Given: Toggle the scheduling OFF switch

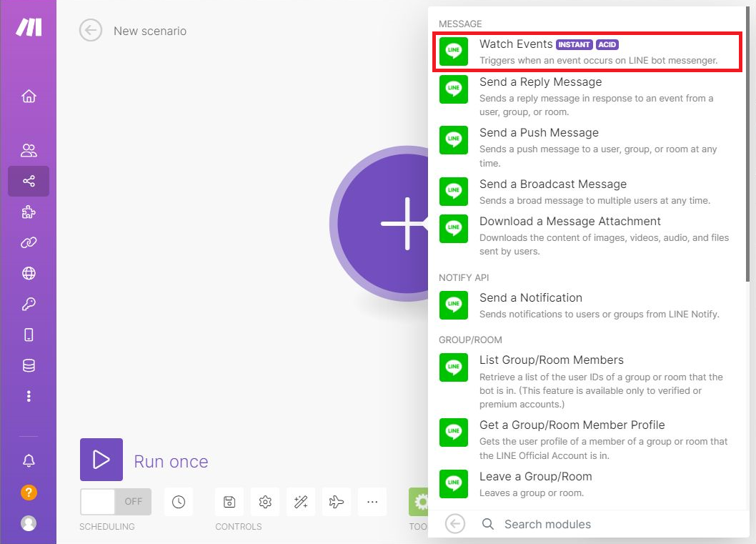Looking at the screenshot, I should (x=116, y=502).
